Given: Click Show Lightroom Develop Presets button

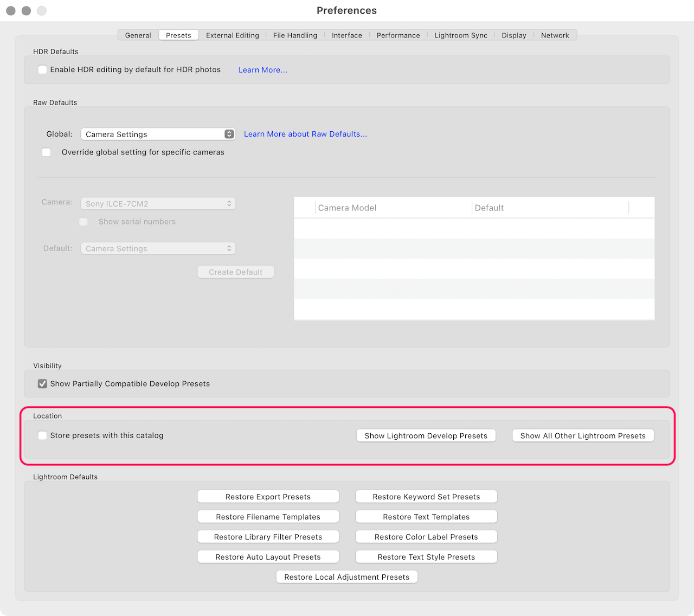Looking at the screenshot, I should click(426, 436).
